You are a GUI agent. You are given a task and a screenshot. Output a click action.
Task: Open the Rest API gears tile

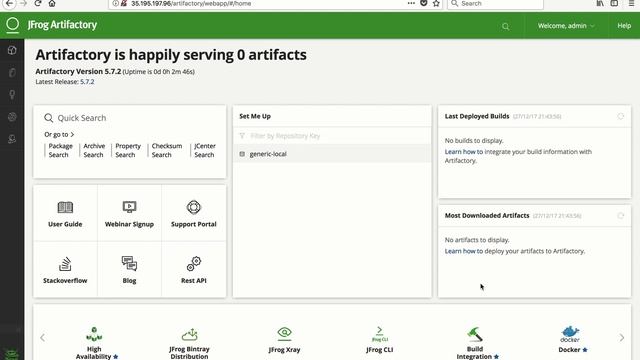coord(193,269)
